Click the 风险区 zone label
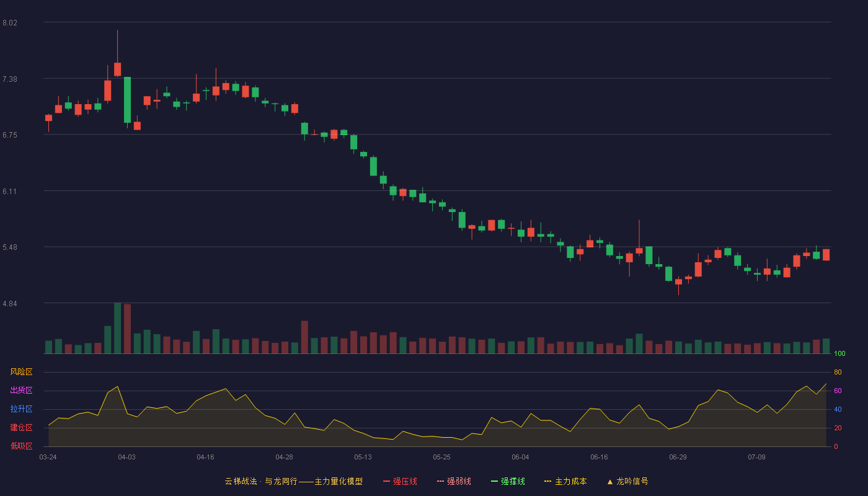 [x=21, y=372]
